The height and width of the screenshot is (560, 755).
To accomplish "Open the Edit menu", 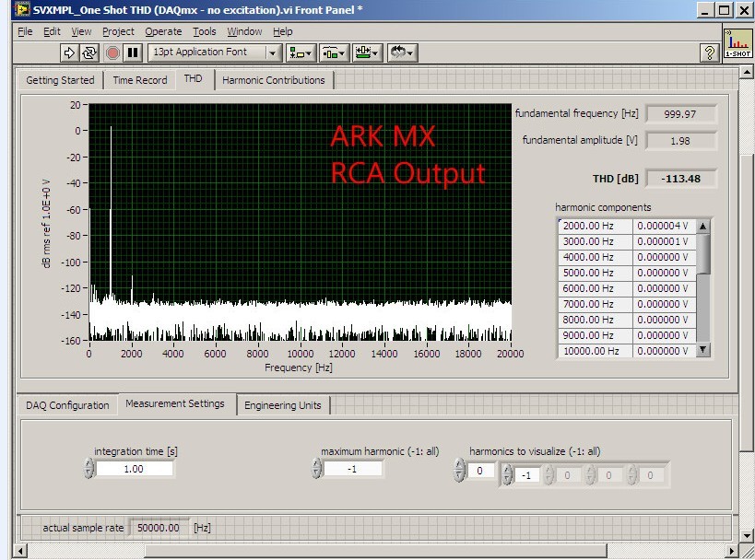I will [x=52, y=31].
